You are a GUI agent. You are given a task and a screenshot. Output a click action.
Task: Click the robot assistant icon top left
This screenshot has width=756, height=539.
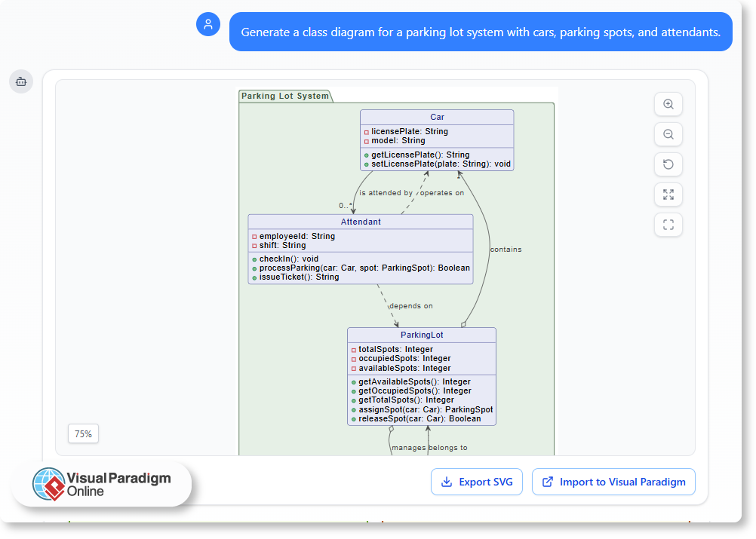tap(21, 81)
